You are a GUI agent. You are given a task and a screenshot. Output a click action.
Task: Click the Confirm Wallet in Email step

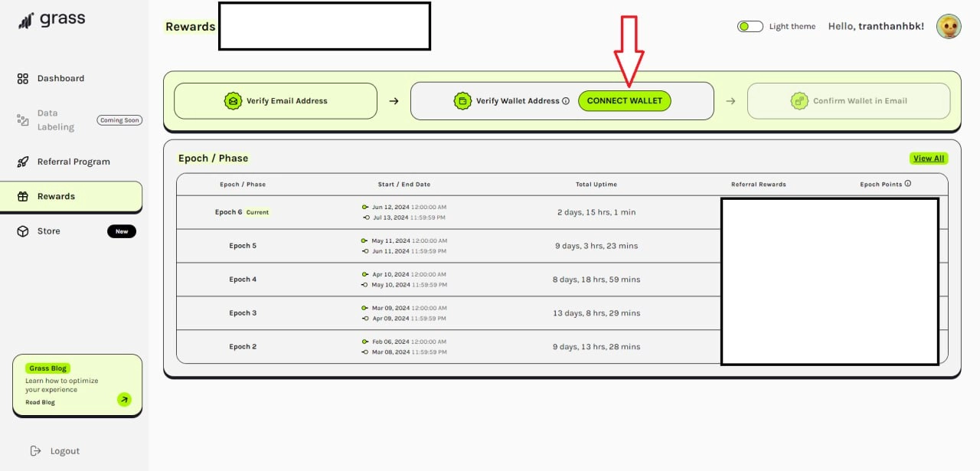848,101
